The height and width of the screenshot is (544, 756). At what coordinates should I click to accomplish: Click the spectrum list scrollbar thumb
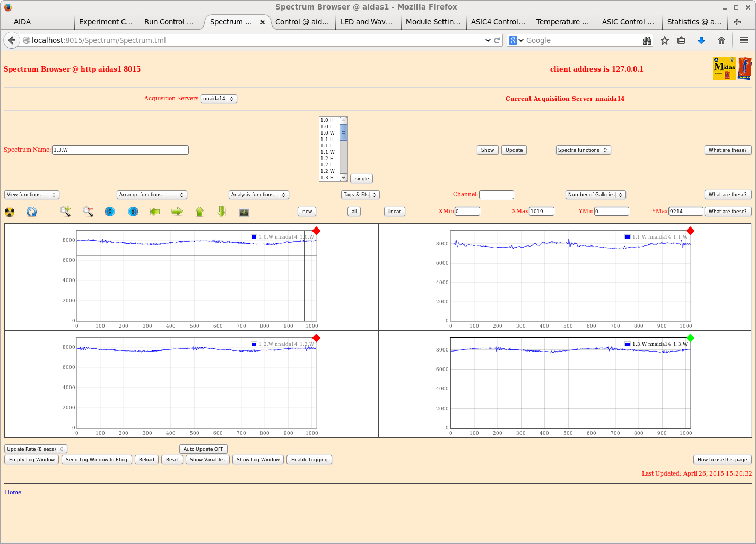coord(344,133)
